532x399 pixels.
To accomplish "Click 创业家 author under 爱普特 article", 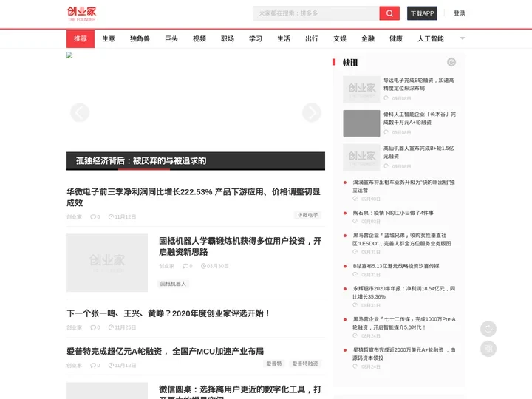I will point(75,366).
